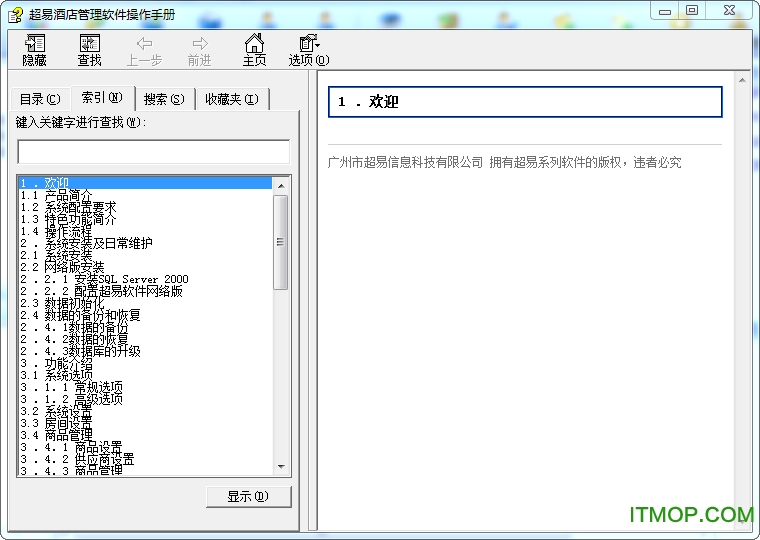Select "2.4 数据的备份和恢复" list item
Image resolution: width=760 pixels, height=540 pixels.
(x=81, y=315)
